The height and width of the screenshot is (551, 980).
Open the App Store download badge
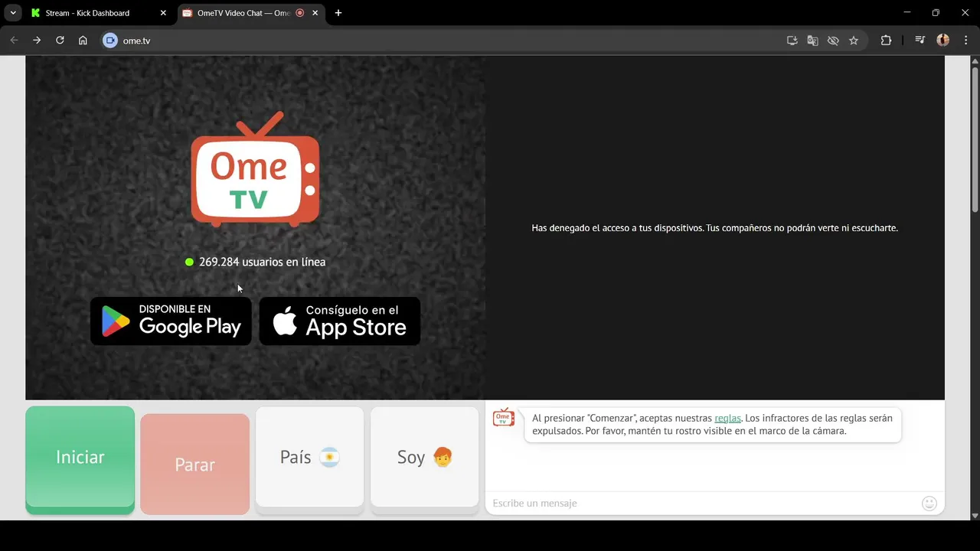(340, 321)
